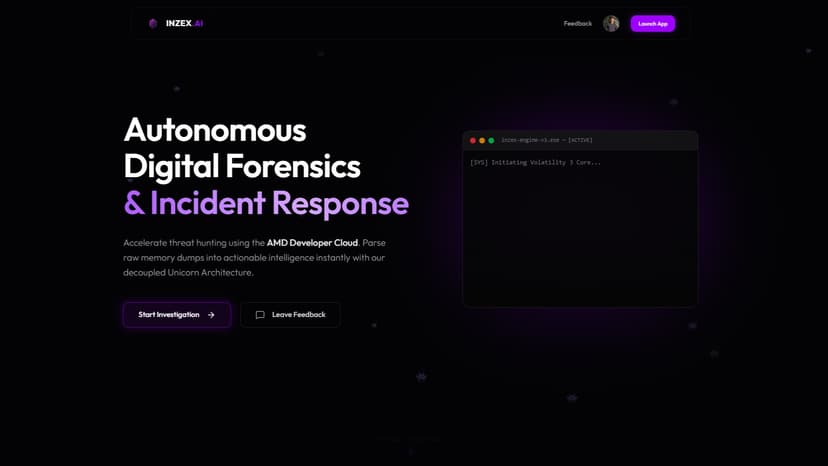Click the yellow dot in terminal window
This screenshot has height=466, width=828.
tap(482, 141)
